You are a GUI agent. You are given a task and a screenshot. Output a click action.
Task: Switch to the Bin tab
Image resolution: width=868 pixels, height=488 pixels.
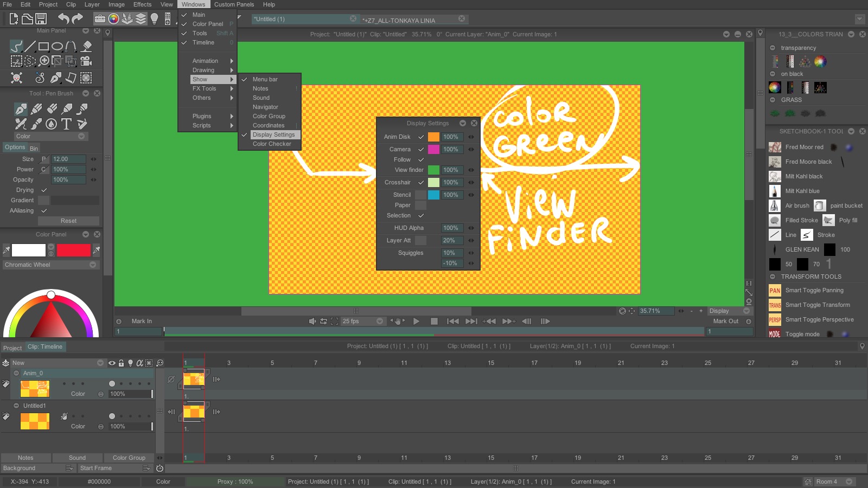[34, 148]
